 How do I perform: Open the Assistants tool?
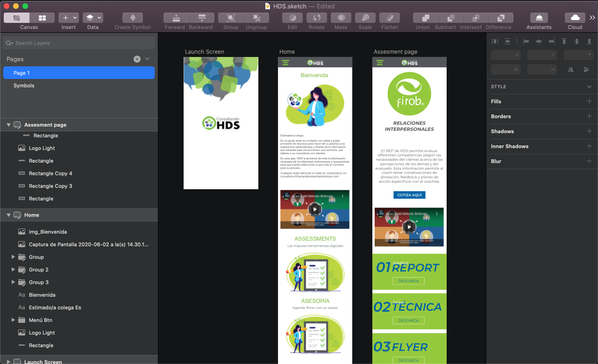[539, 18]
